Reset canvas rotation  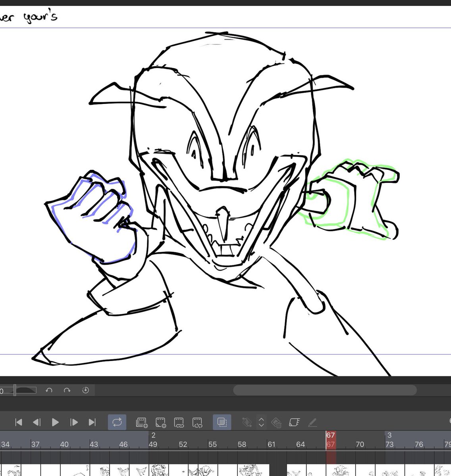85,390
